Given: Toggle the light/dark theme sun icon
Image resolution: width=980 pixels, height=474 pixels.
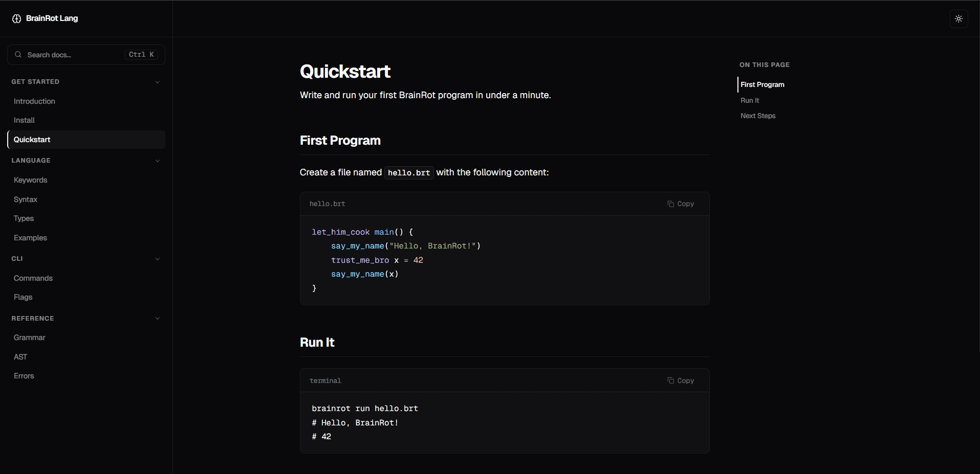Looking at the screenshot, I should click(x=959, y=19).
